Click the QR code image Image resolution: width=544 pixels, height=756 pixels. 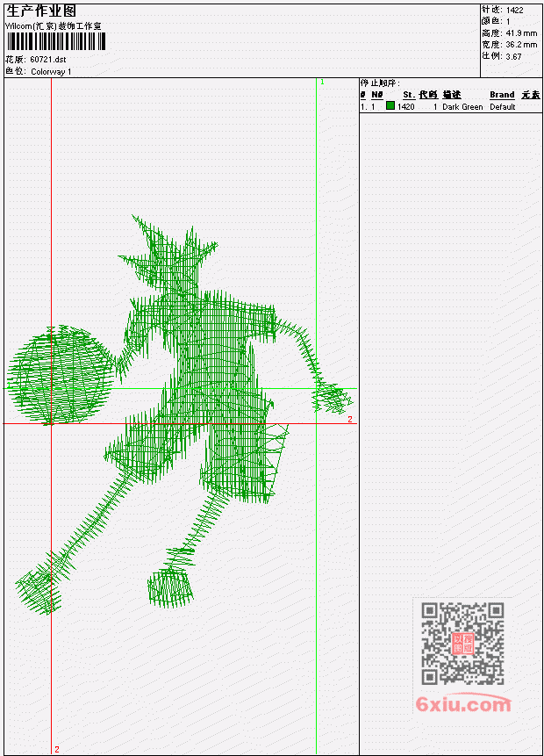463,644
